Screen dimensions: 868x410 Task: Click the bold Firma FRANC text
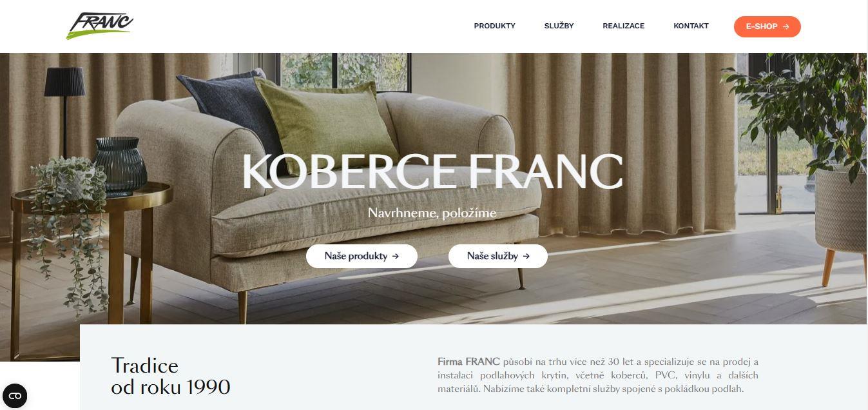click(468, 361)
